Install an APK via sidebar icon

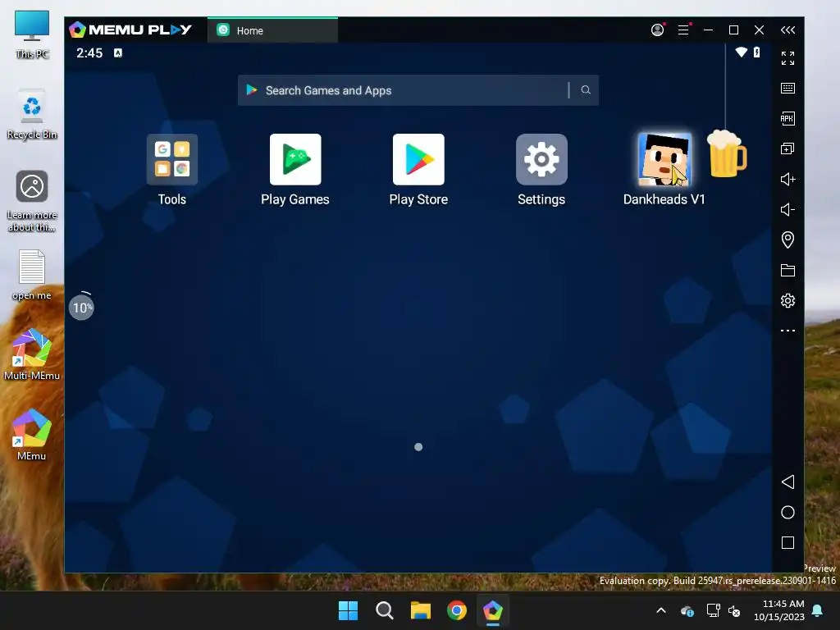pyautogui.click(x=787, y=118)
